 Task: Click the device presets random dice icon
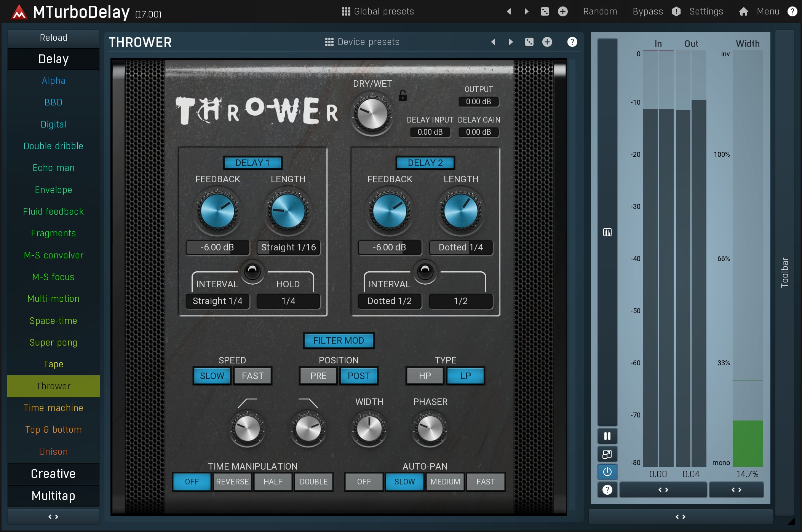click(529, 42)
